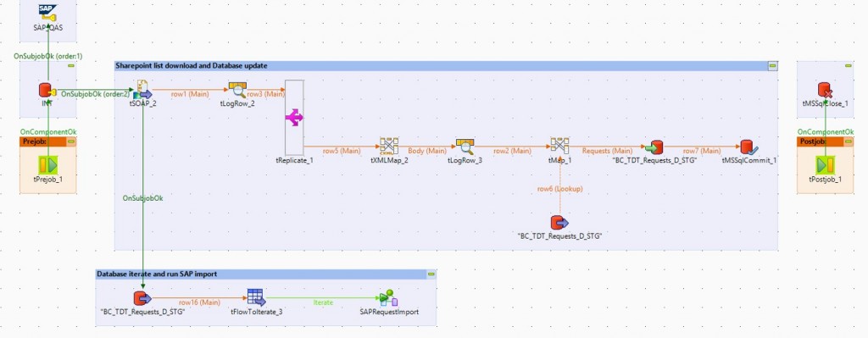Select the tMSSqlCommit_1 component icon
The height and width of the screenshot is (338, 868).
(749, 147)
